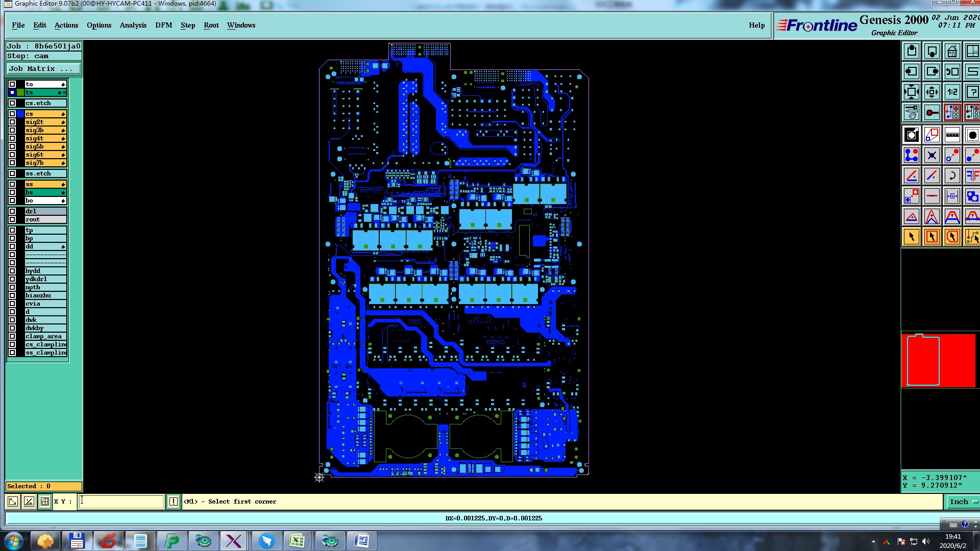Image resolution: width=980 pixels, height=551 pixels.
Task: Click the X Y coordinate input field
Action: pyautogui.click(x=121, y=502)
